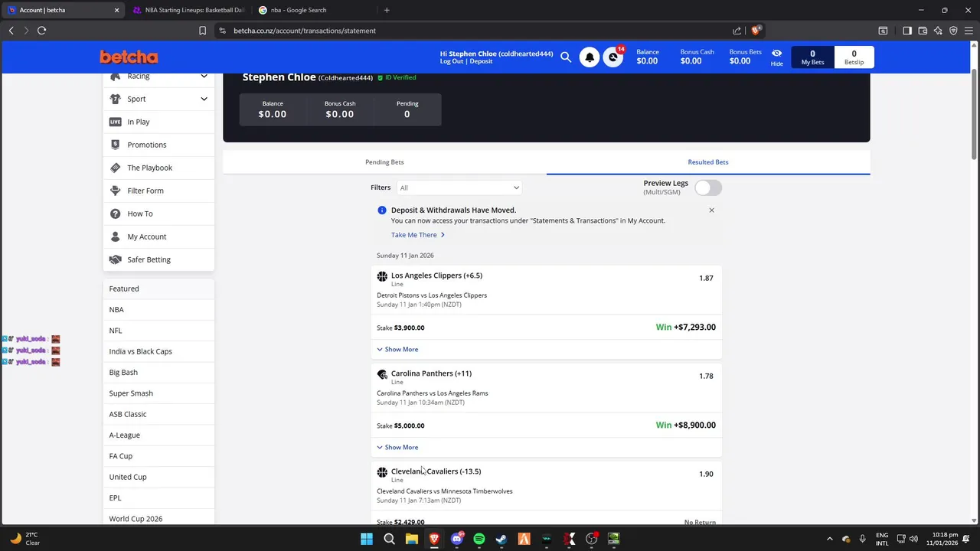Click the Cleveland Cavaliers (-13.5) title

(436, 471)
